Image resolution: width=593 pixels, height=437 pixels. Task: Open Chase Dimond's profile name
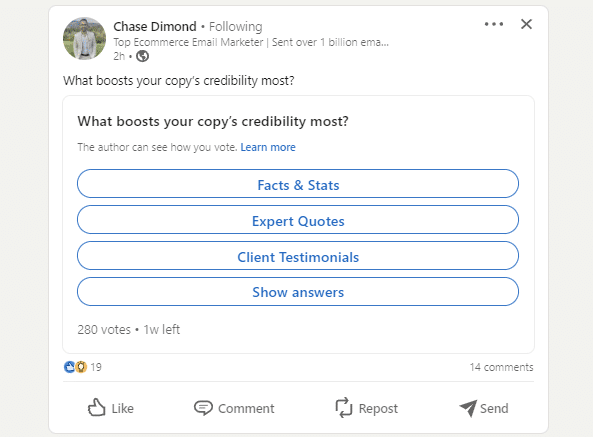click(x=155, y=26)
